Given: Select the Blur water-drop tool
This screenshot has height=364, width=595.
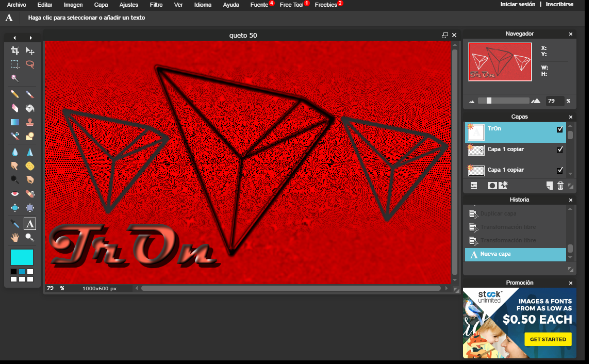Looking at the screenshot, I should pos(15,152).
